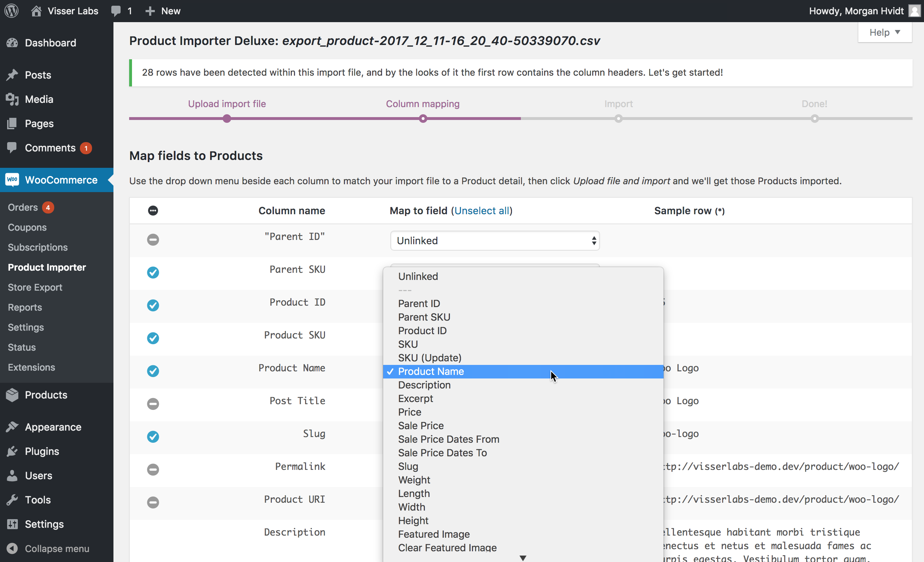
Task: Click the Orders count badge
Action: tap(48, 207)
